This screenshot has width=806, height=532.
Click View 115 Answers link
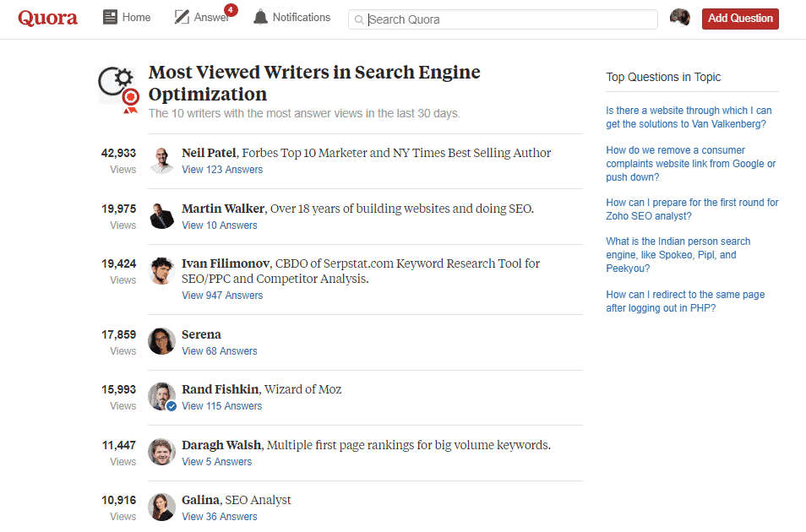[x=222, y=406]
